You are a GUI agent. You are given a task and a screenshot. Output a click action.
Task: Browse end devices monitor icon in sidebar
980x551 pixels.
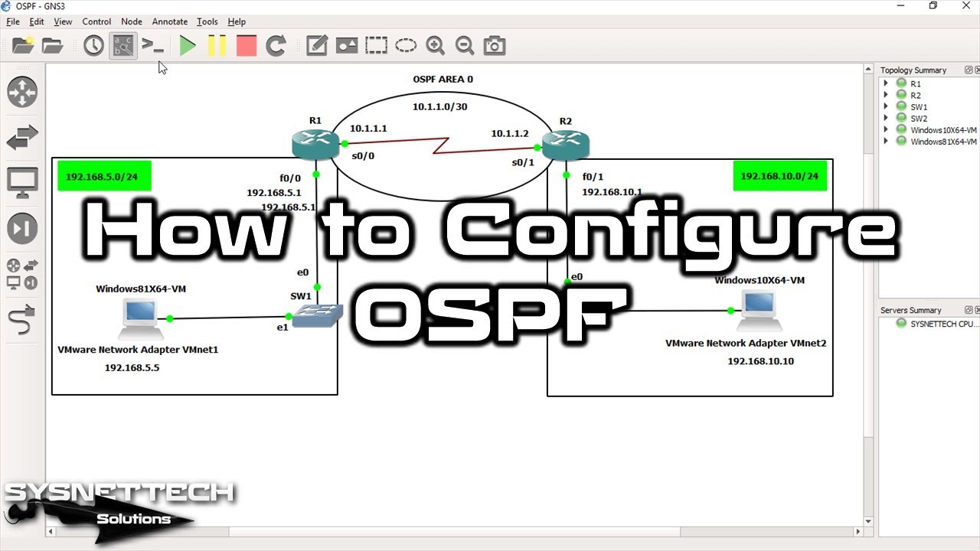pyautogui.click(x=22, y=182)
